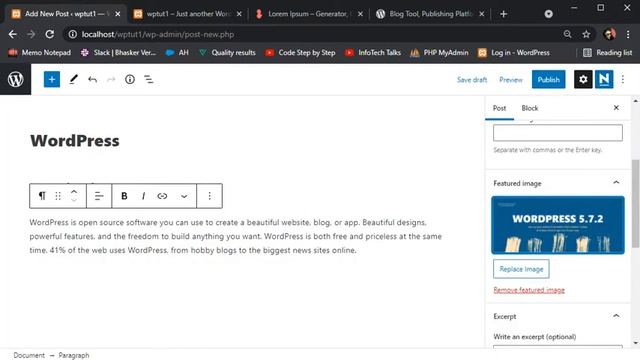
Task: Switch to Blog Tool Publishing Platform tab
Action: 429,14
